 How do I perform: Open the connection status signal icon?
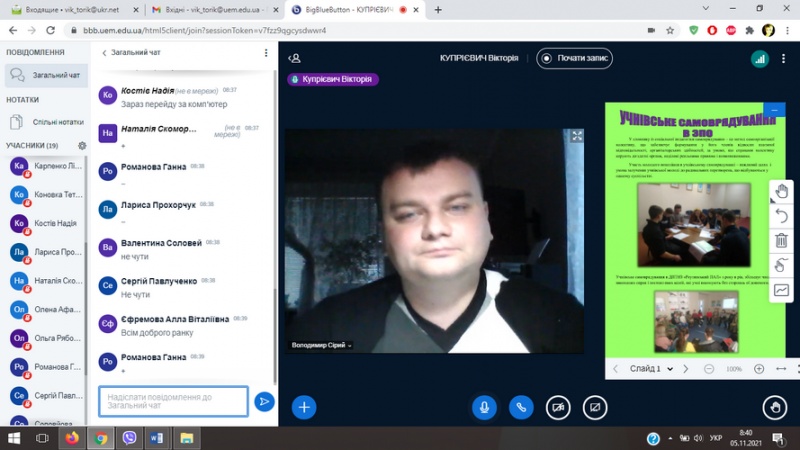[760, 58]
